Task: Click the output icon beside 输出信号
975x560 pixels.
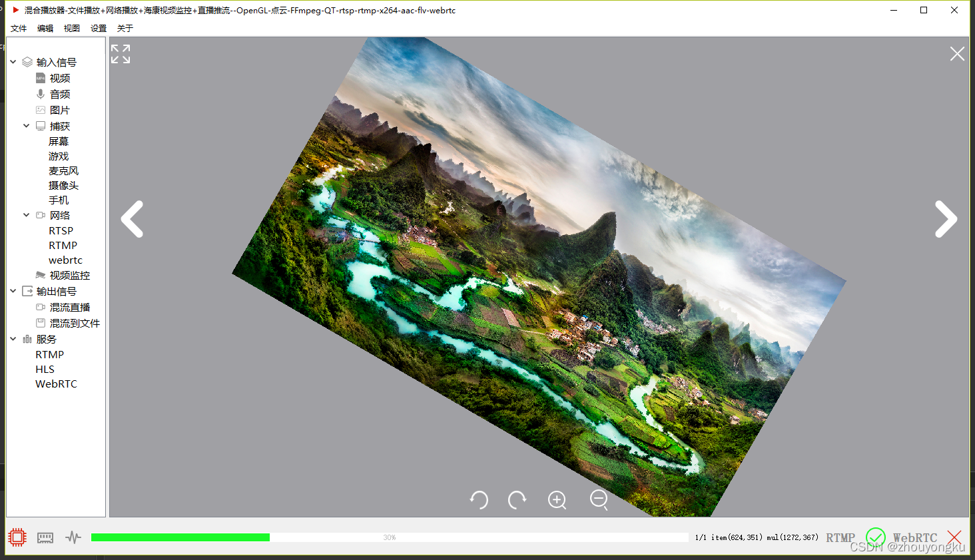Action: [27, 291]
